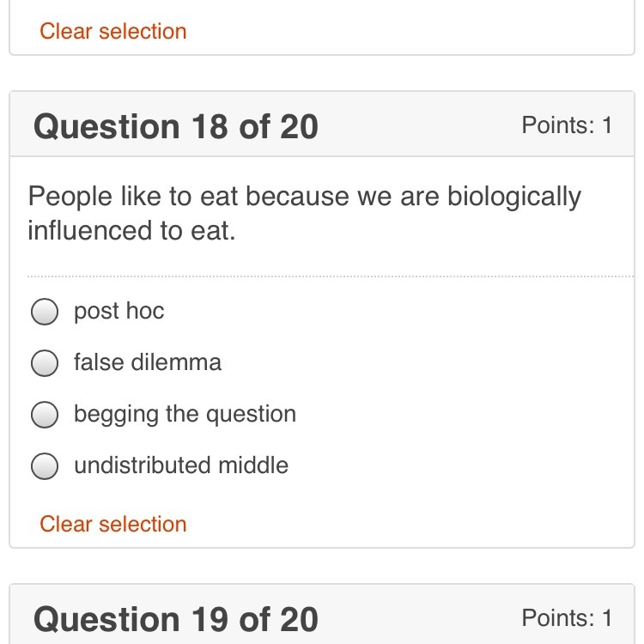
Task: Click 'Points: 1' in Question 19 header
Action: coord(567,618)
